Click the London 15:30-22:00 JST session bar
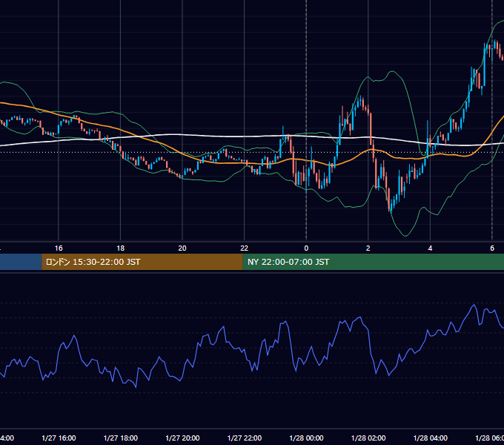The image size is (504, 445). [142, 262]
